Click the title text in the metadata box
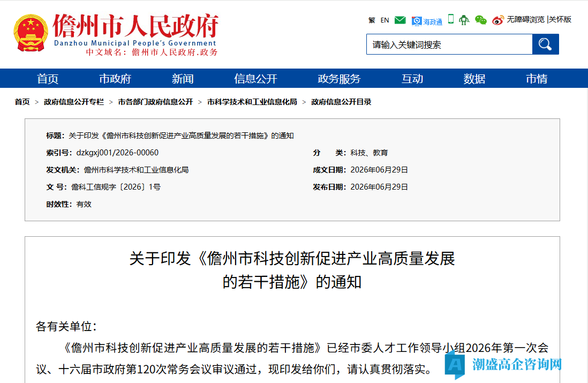Screen dimensions: 588x383 [181, 136]
